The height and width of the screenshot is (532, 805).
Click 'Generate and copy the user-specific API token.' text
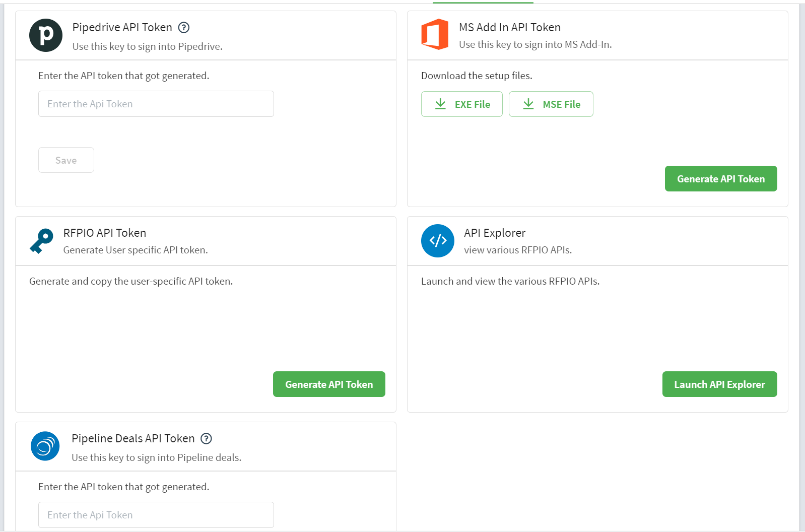[131, 281]
